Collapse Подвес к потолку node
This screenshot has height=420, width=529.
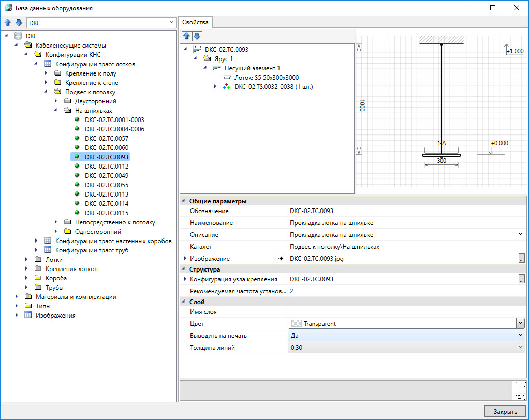point(46,92)
